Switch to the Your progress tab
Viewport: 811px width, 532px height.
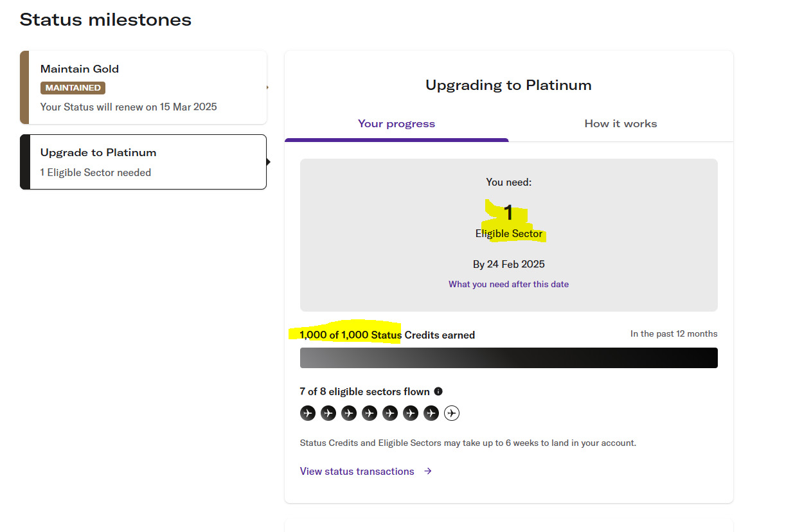tap(397, 123)
